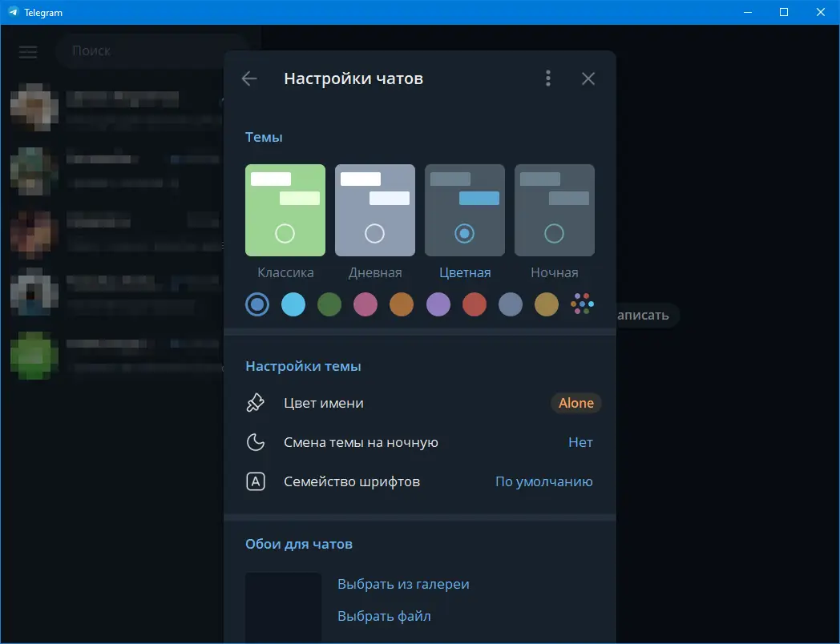Choose the selected blue accent color
This screenshot has height=644, width=840.
pos(257,304)
